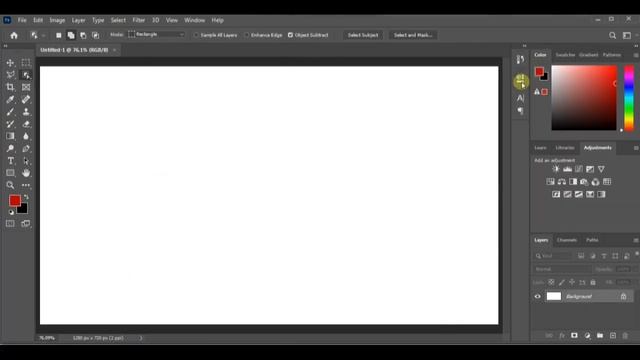Reset to default foreground and background colors

click(11, 212)
